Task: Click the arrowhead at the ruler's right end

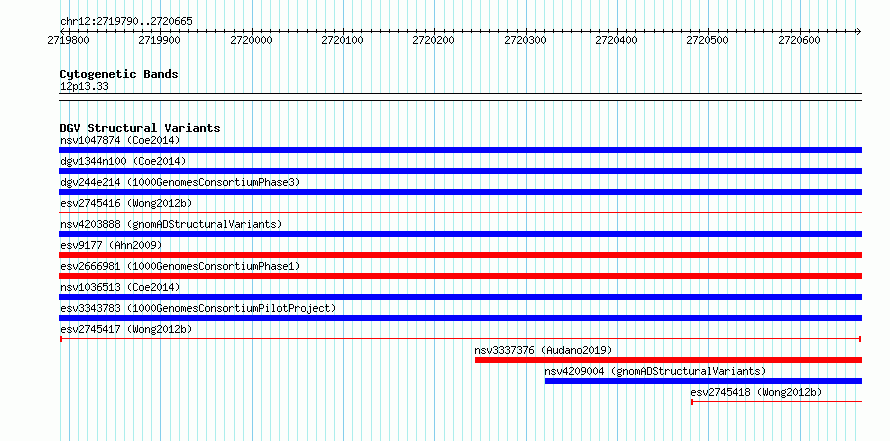Action: click(858, 31)
